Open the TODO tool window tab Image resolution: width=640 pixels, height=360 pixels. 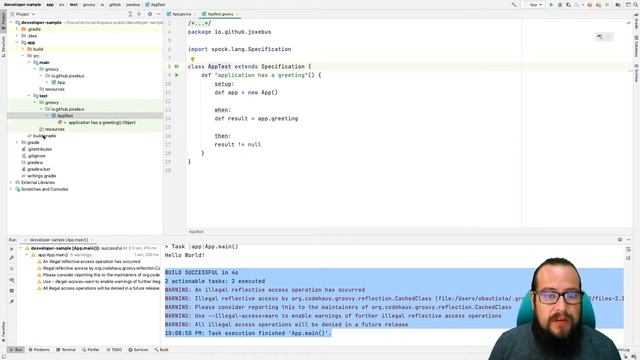tap(114, 350)
